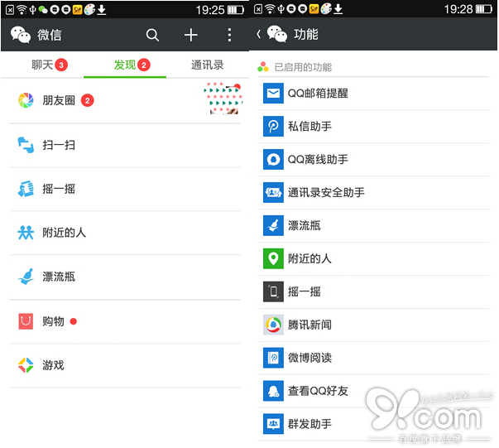Open the 群发助手 icon
Image resolution: width=499 pixels, height=448 pixels.
(x=273, y=424)
